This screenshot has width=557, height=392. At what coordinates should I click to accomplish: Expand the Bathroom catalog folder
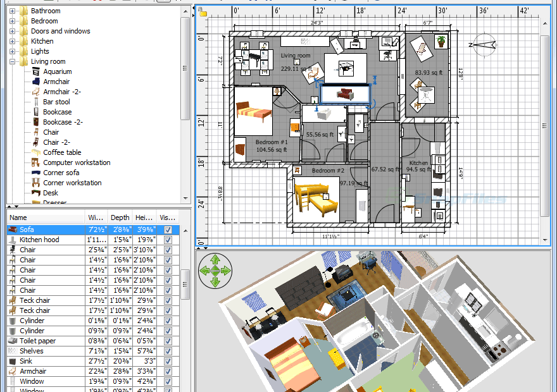pyautogui.click(x=12, y=11)
